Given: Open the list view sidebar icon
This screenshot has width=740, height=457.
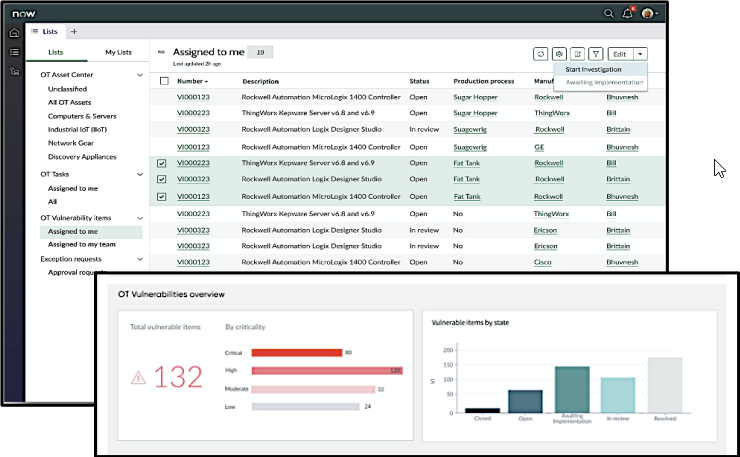Looking at the screenshot, I should (15, 52).
